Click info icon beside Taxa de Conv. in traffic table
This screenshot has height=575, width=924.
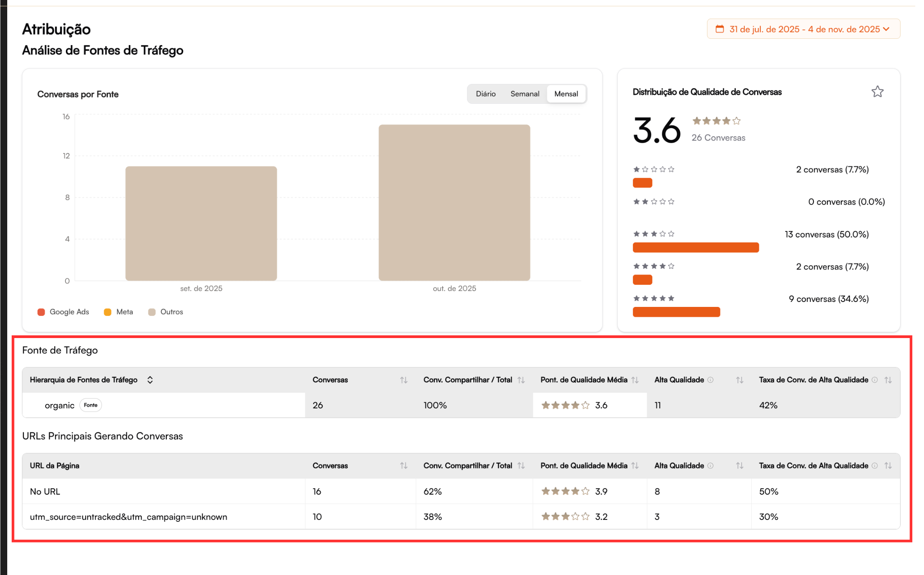875,380
